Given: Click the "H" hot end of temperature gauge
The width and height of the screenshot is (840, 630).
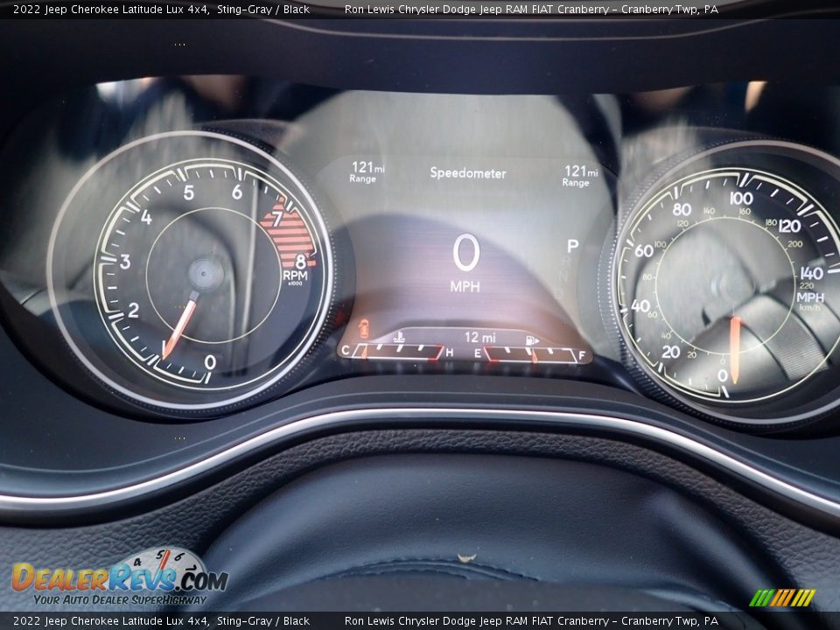Looking at the screenshot, I should 450,353.
